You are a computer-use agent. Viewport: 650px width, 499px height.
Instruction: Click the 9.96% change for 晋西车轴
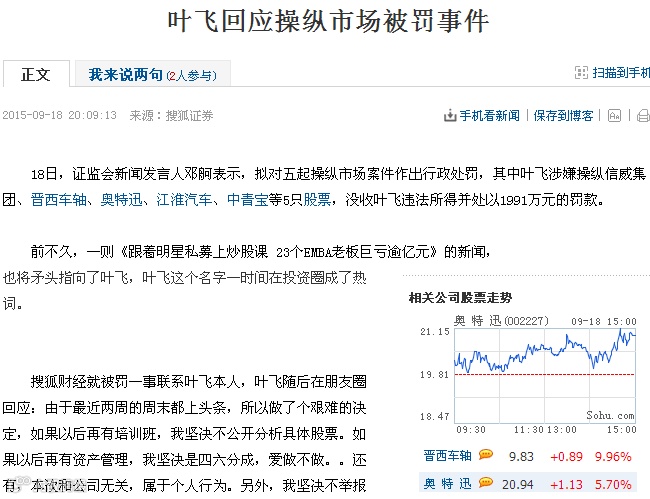pos(613,457)
